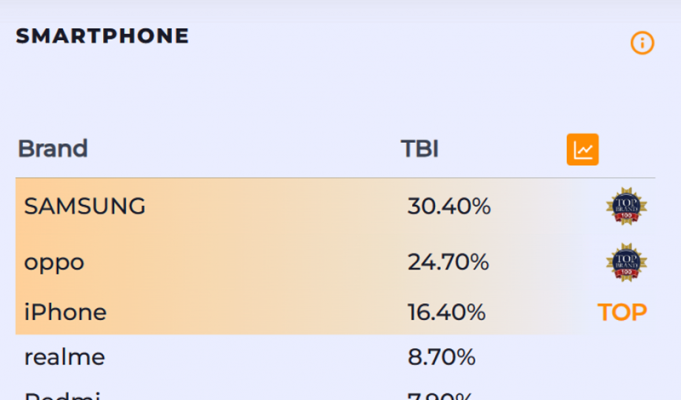The width and height of the screenshot is (681, 400).
Task: Select the iPhone brand name
Action: pos(65,313)
